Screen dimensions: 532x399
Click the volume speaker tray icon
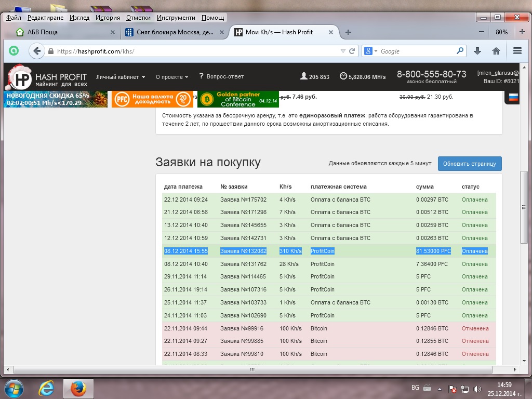[477, 389]
